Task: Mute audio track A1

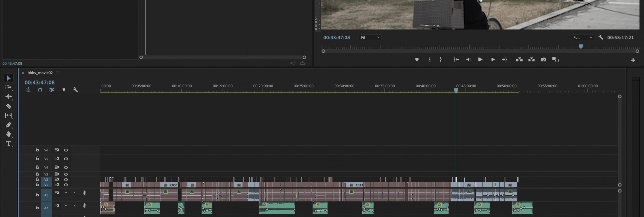Action: tap(66, 193)
